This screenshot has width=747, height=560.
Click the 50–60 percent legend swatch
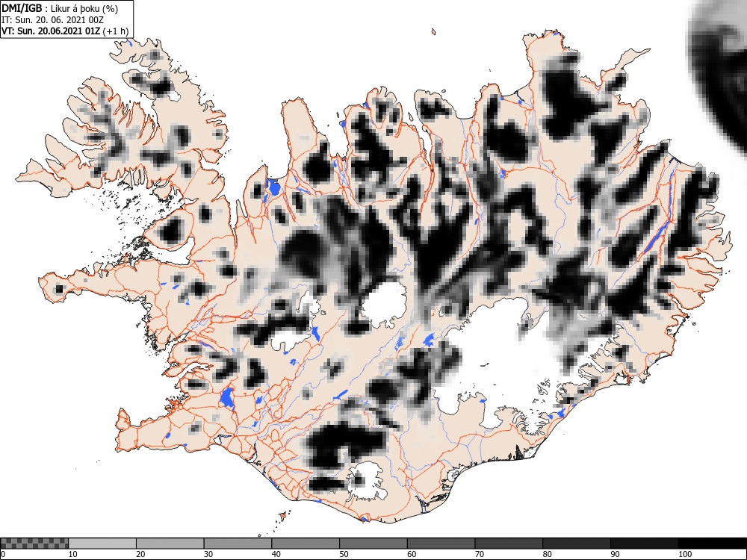click(373, 544)
